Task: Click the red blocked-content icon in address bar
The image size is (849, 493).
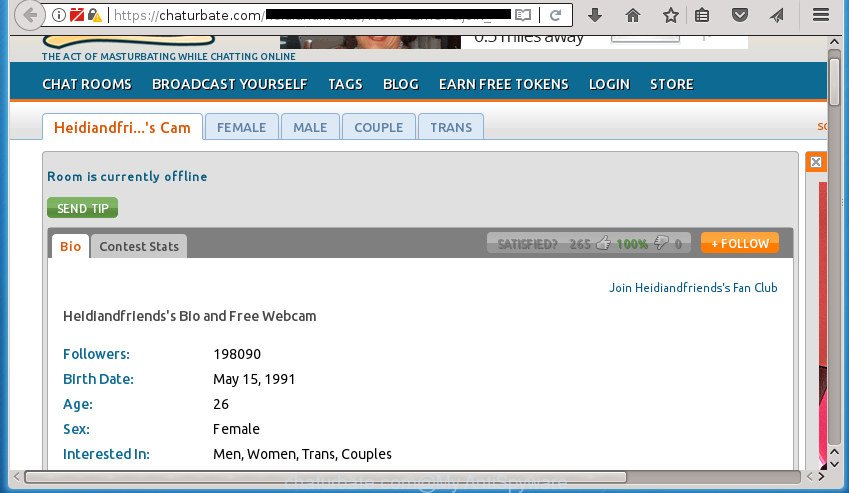Action: 77,15
